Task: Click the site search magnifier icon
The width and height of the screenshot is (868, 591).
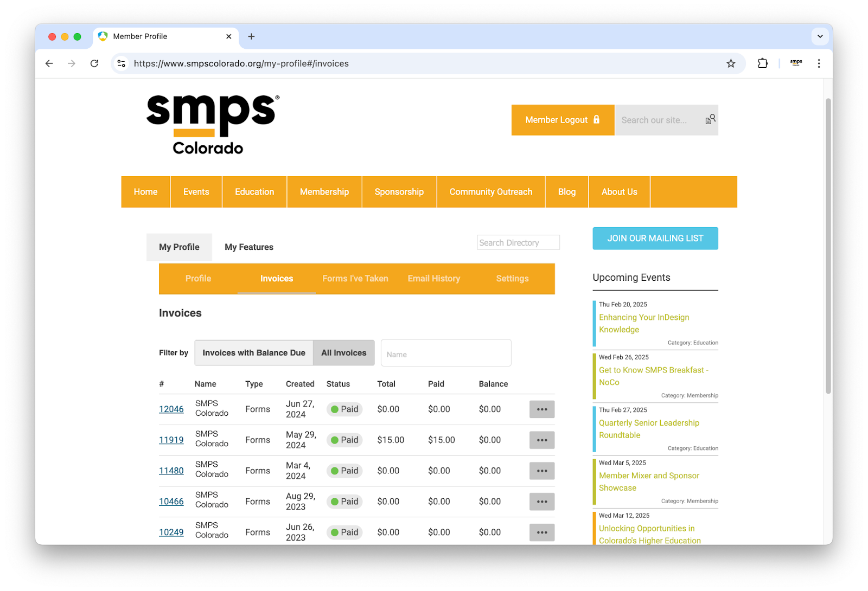Action: [x=710, y=120]
